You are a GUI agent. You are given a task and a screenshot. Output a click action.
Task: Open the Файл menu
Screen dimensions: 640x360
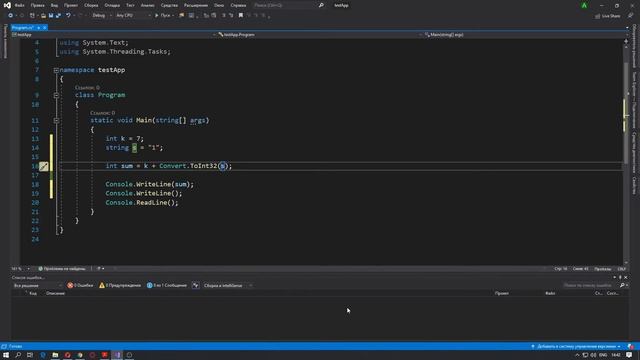(19, 5)
